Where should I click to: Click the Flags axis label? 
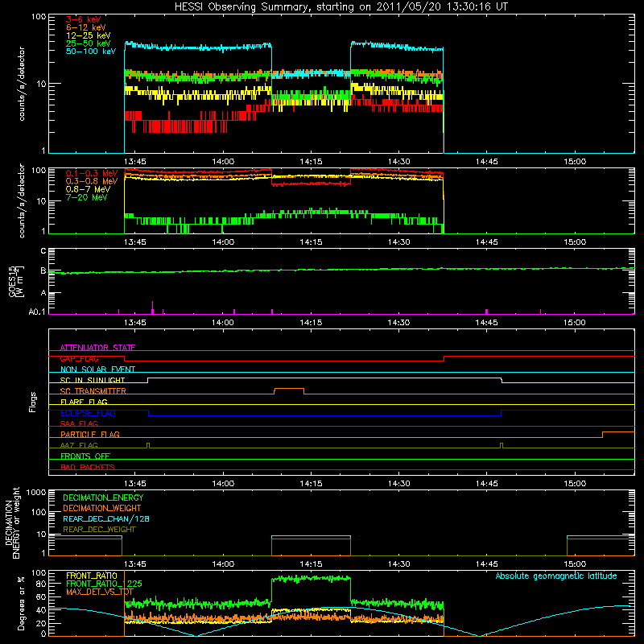click(x=33, y=402)
